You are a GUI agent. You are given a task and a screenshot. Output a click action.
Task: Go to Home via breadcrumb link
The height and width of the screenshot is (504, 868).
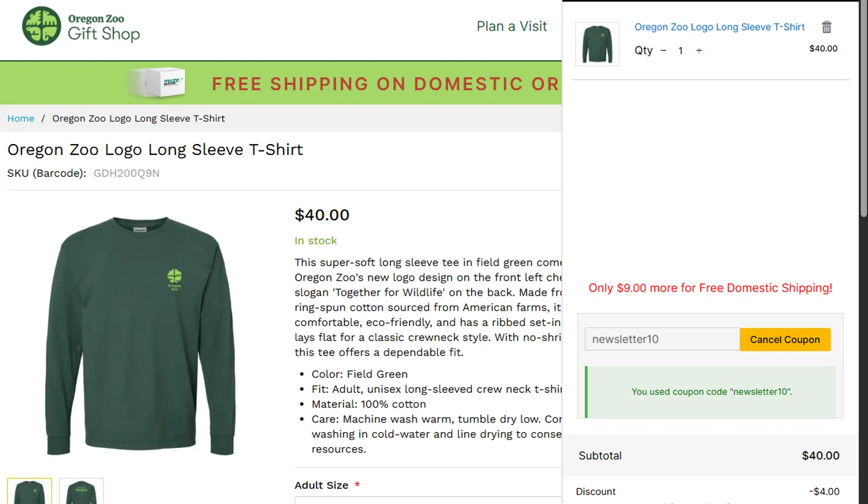click(21, 119)
